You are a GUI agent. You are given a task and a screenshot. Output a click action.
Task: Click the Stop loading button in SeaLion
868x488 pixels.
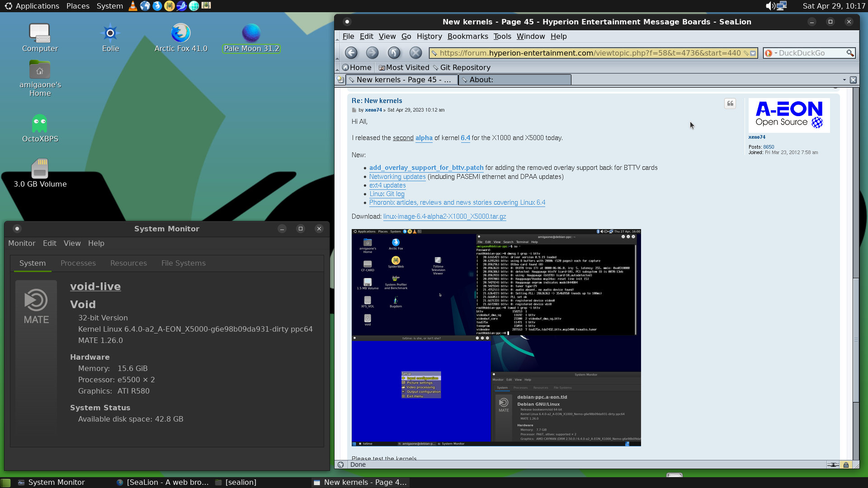click(x=415, y=53)
